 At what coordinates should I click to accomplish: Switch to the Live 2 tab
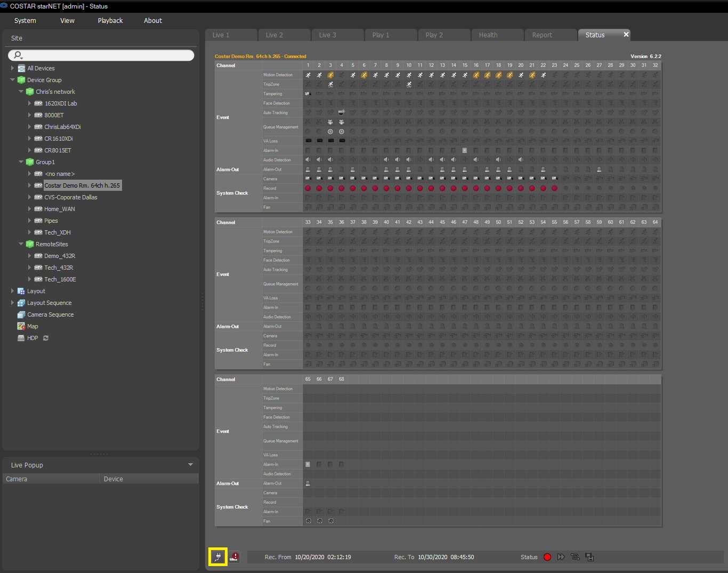click(285, 35)
